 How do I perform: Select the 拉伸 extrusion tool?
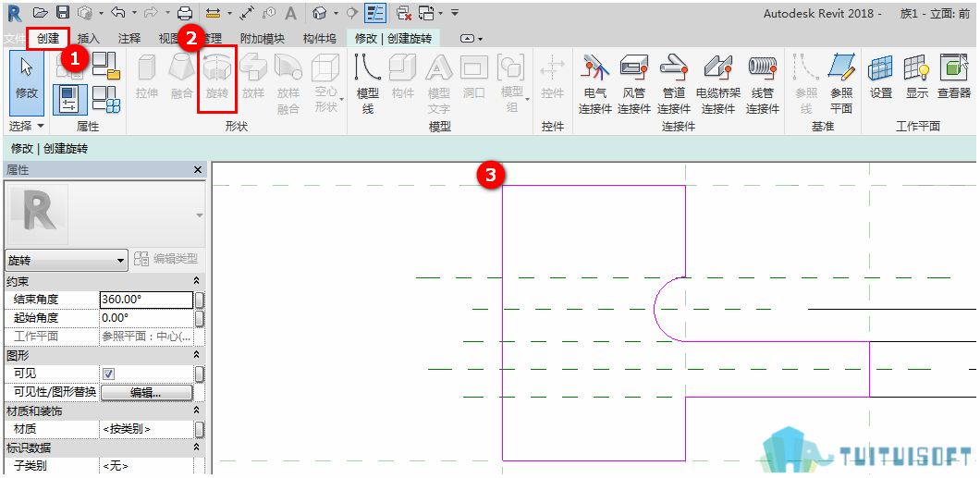[x=147, y=78]
